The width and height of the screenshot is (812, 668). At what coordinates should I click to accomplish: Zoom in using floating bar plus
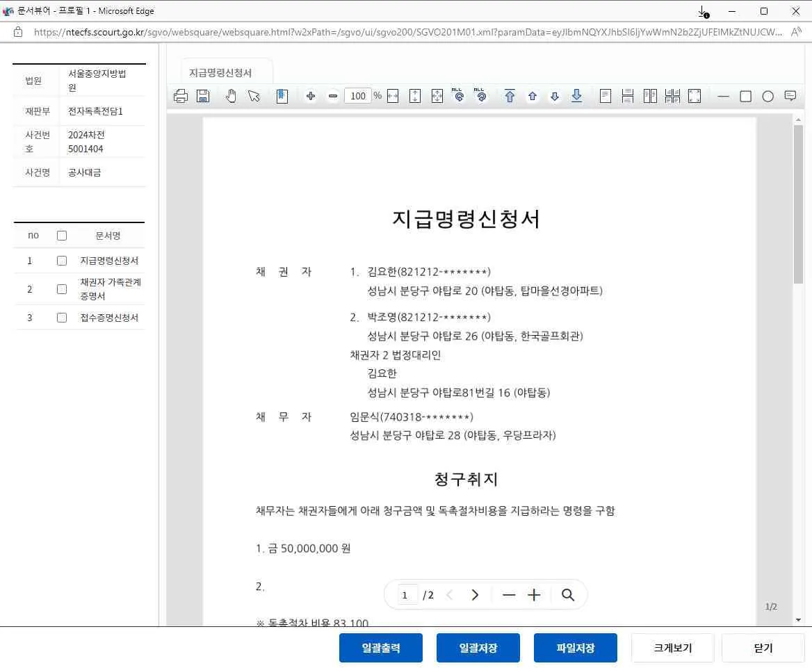[534, 595]
